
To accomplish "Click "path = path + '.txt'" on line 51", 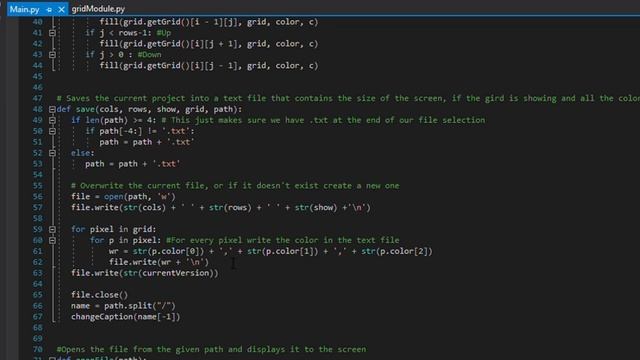I will (147, 142).
